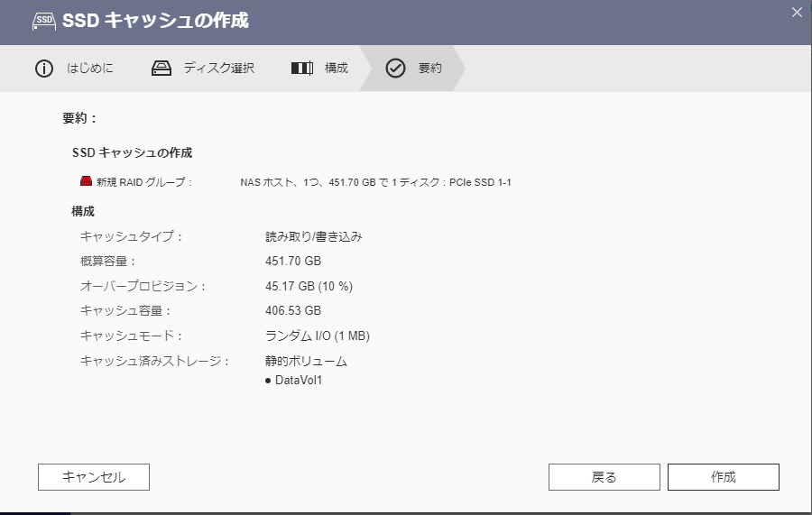This screenshot has height=515, width=812.
Task: Select the disk icon for ディスク選択 step
Action: pyautogui.click(x=161, y=69)
